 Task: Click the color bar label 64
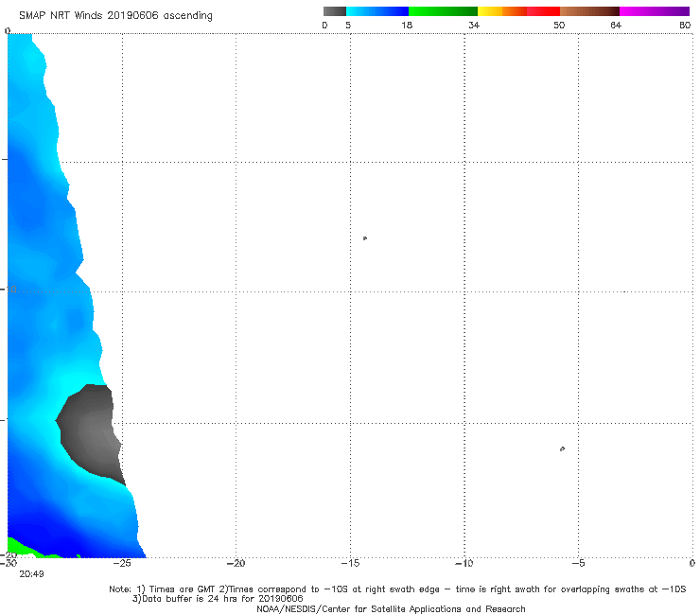coord(616,25)
